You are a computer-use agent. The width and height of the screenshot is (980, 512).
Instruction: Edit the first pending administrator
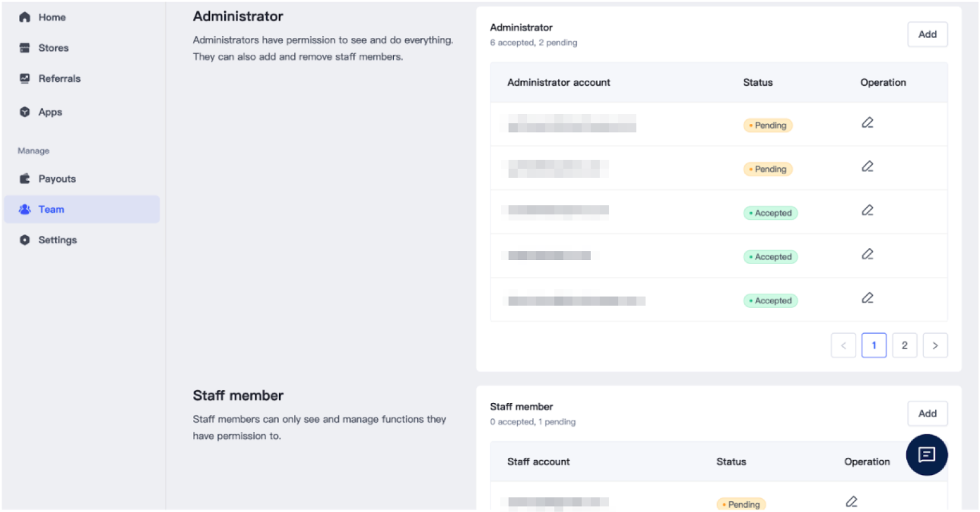point(867,123)
